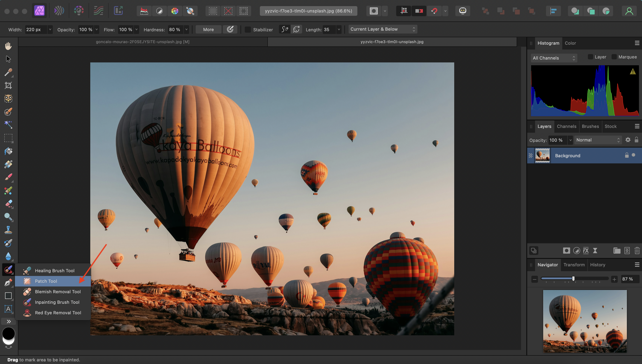Open the Normal blend mode dropdown
Viewport: 642px width, 364px height.
[598, 140]
